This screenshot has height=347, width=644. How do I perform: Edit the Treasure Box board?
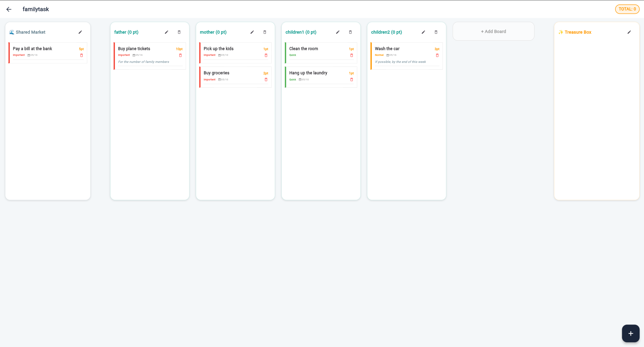629,32
